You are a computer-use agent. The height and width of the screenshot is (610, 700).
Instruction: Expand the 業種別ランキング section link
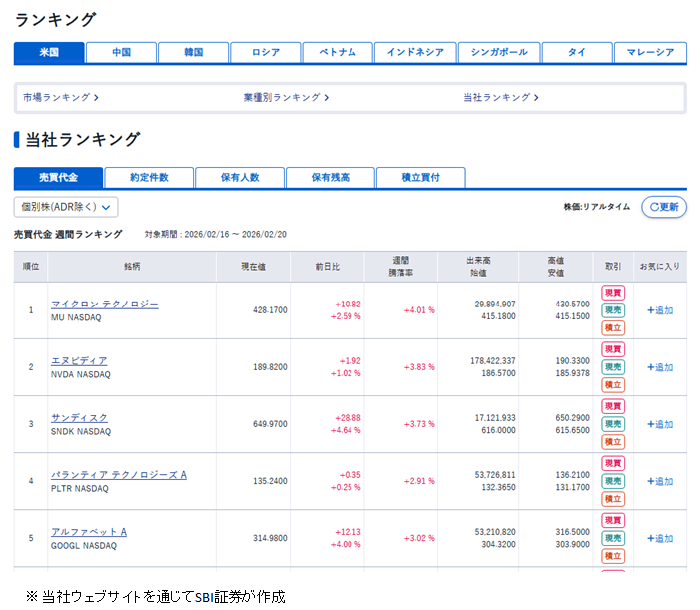click(286, 98)
